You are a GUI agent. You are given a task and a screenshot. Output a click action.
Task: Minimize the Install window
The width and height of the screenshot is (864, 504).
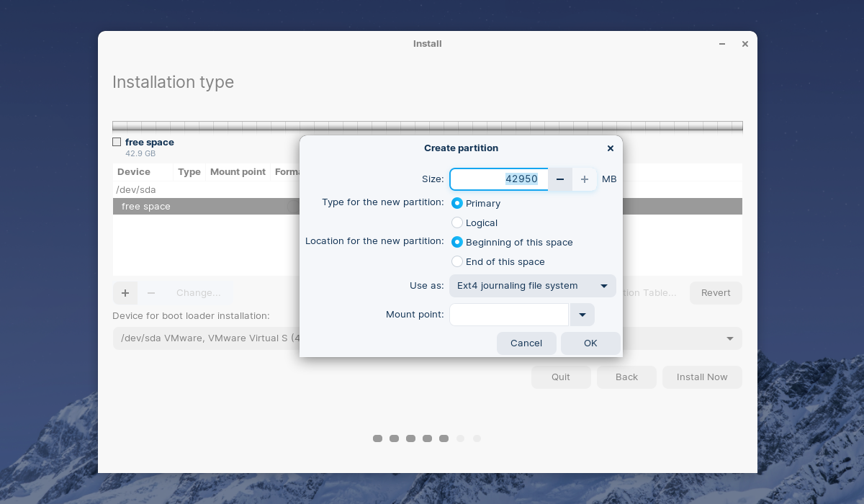point(722,44)
